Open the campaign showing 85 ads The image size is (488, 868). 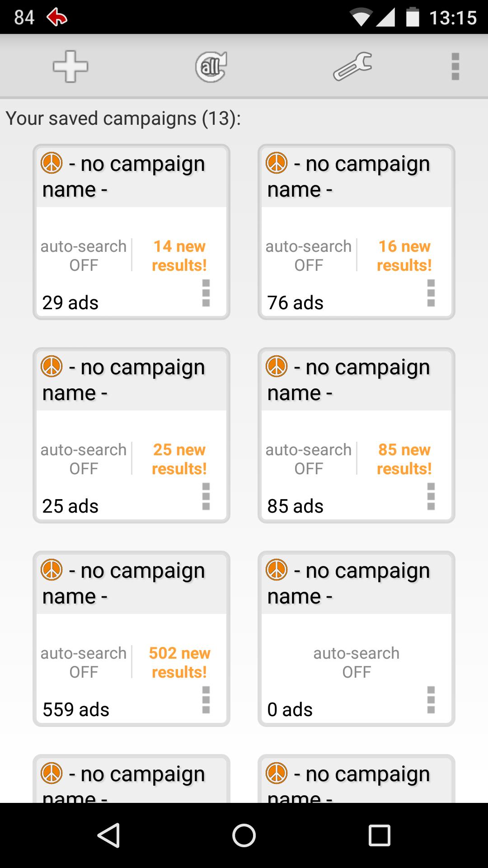(357, 434)
